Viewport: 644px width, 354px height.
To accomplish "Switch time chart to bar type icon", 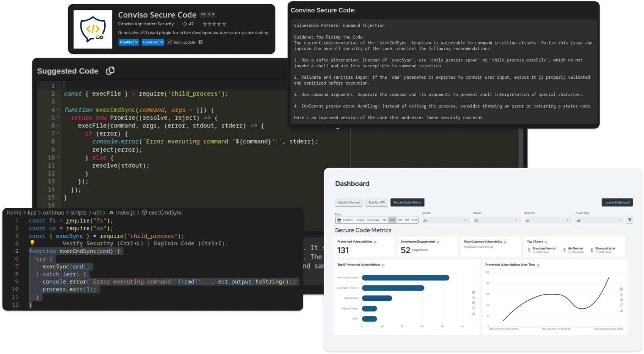I will click(x=622, y=299).
